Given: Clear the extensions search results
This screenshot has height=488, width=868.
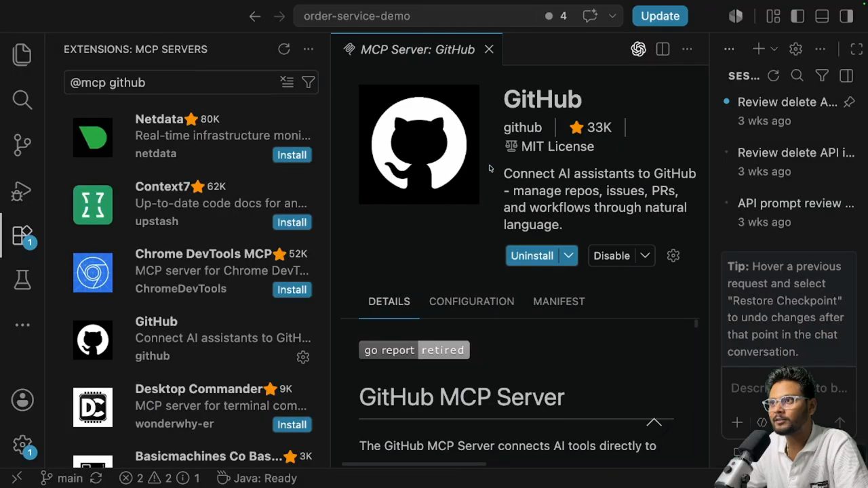Looking at the screenshot, I should click(287, 82).
